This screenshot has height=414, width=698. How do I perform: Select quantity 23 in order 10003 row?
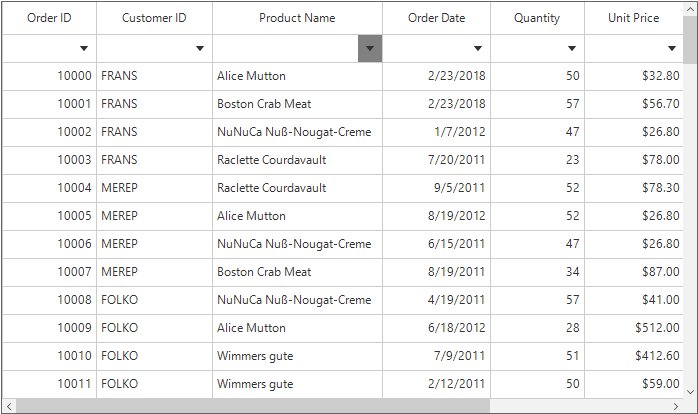click(x=537, y=161)
